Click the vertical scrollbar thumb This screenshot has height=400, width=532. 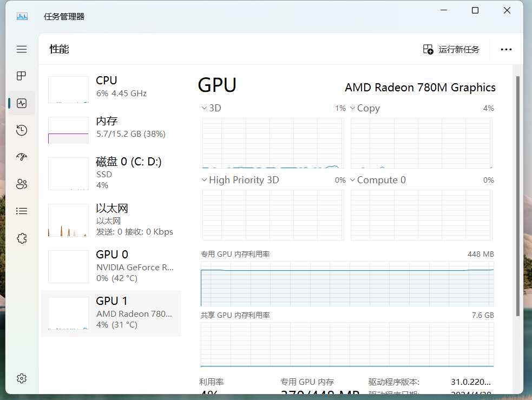(518, 196)
